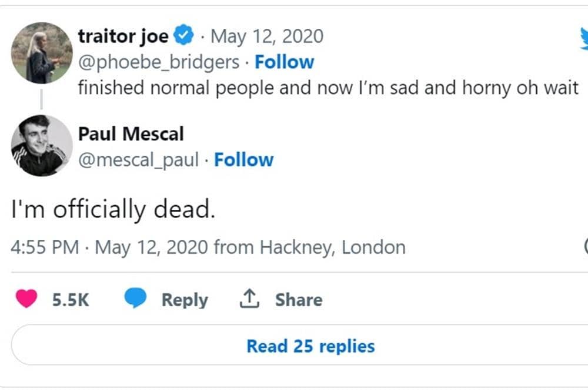Click the @mescal_paul handle

tap(139, 159)
